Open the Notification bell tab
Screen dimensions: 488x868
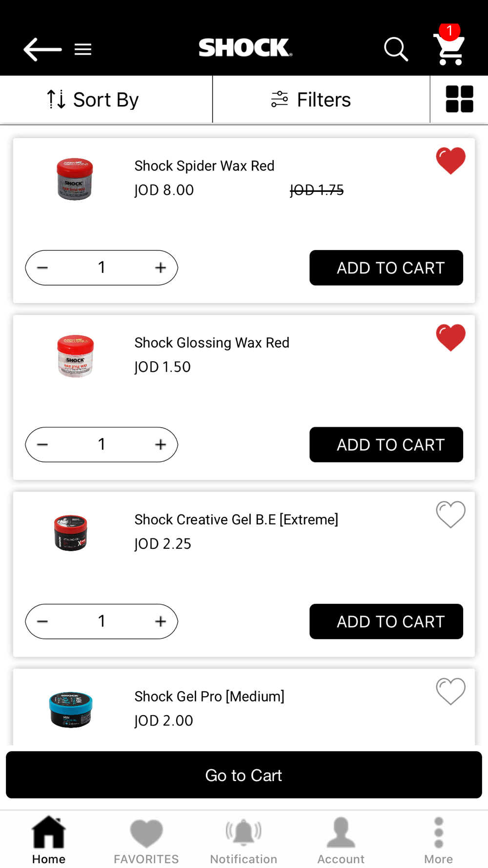click(244, 840)
